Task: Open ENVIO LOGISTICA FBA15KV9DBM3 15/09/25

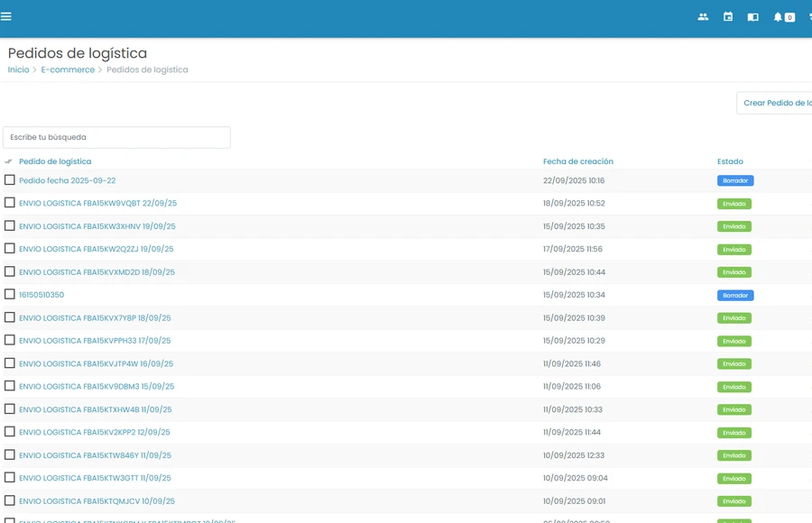Action: pyautogui.click(x=97, y=387)
